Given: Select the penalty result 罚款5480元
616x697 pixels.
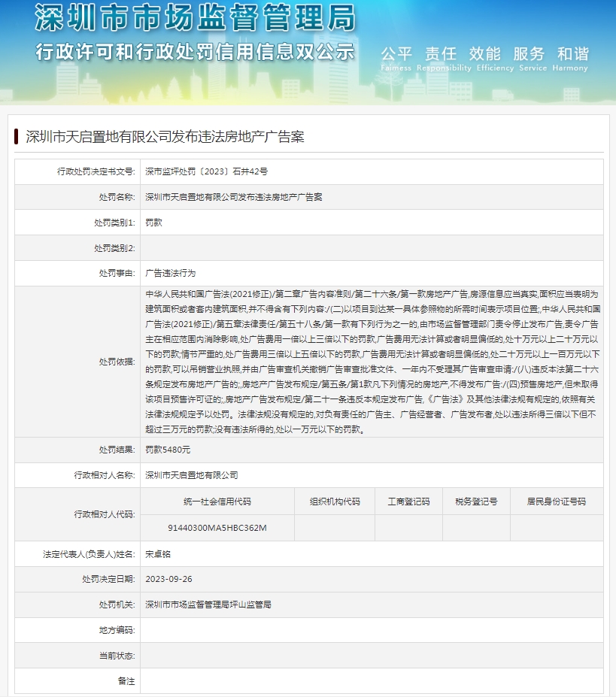Looking at the screenshot, I should [168, 450].
